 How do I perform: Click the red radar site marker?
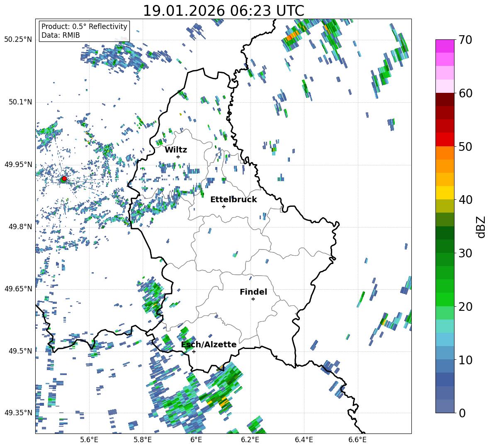(x=64, y=179)
